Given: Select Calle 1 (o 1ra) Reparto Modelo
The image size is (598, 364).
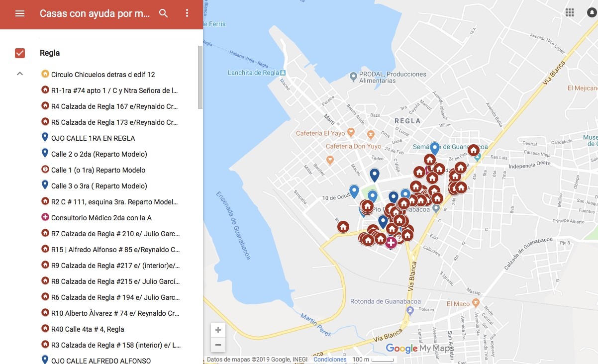Looking at the screenshot, I should click(99, 170).
